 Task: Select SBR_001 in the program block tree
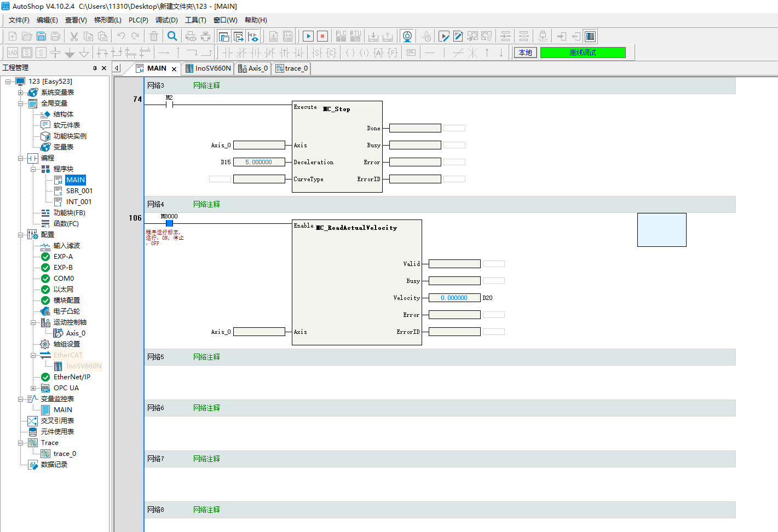tap(79, 191)
